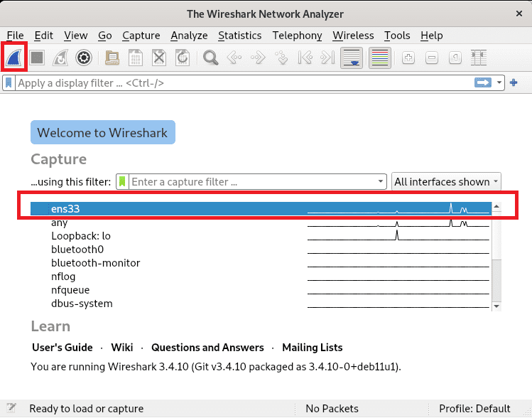Open the Analyze menu
Screen dimensions: 532x418
[x=189, y=36]
